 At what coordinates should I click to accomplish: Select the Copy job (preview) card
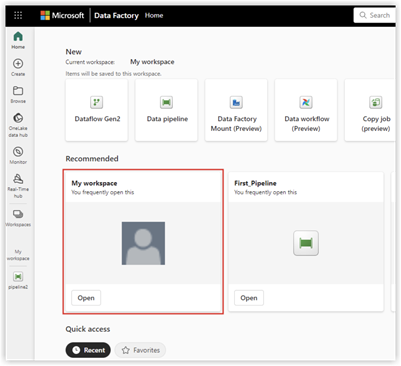click(x=370, y=110)
